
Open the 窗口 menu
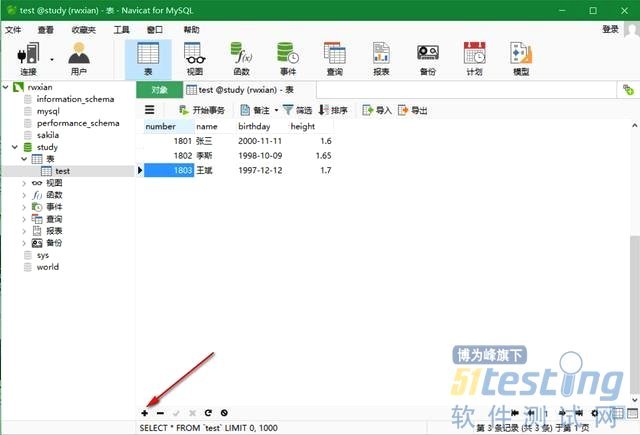(155, 30)
